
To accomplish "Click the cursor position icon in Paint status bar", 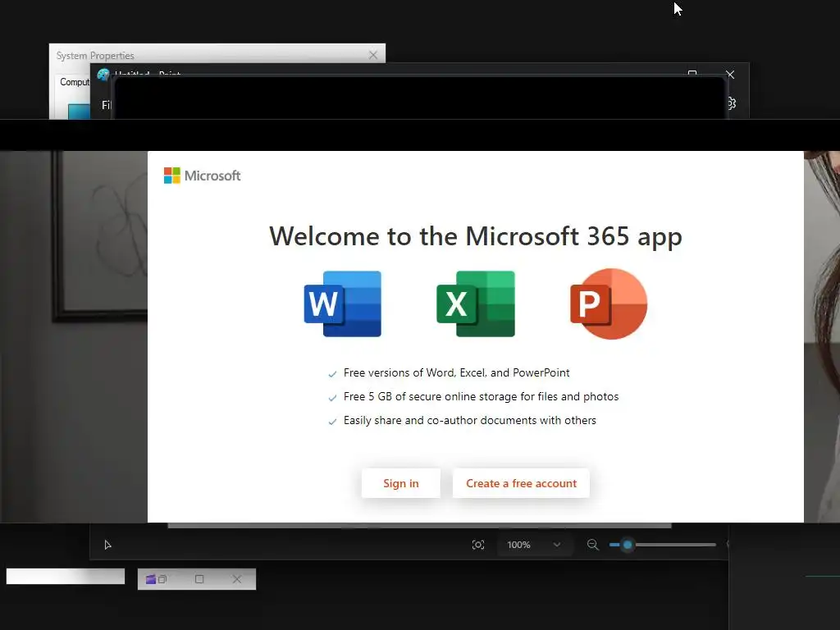I will (107, 545).
